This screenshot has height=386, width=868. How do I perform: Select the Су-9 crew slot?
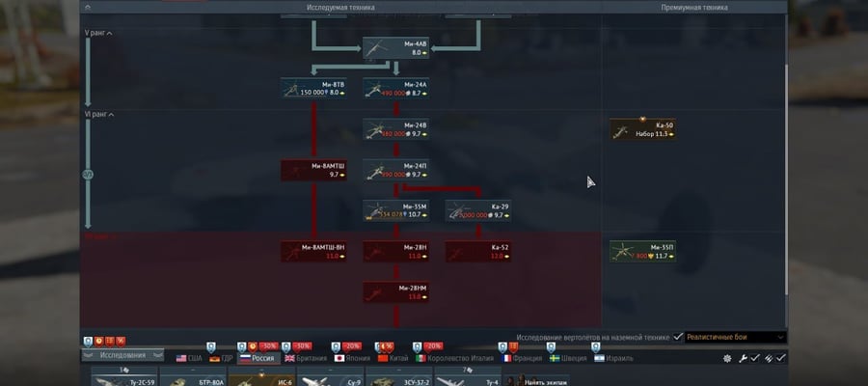point(330,376)
